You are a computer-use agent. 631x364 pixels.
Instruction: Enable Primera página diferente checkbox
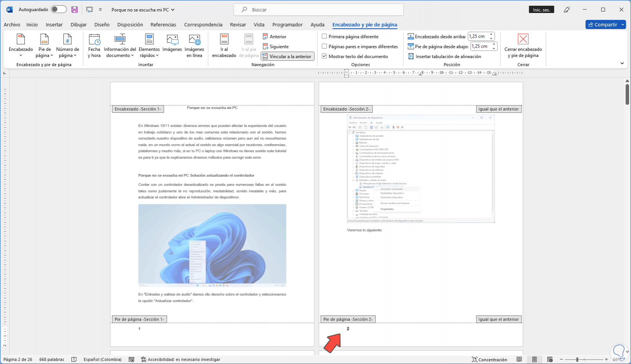tap(324, 37)
